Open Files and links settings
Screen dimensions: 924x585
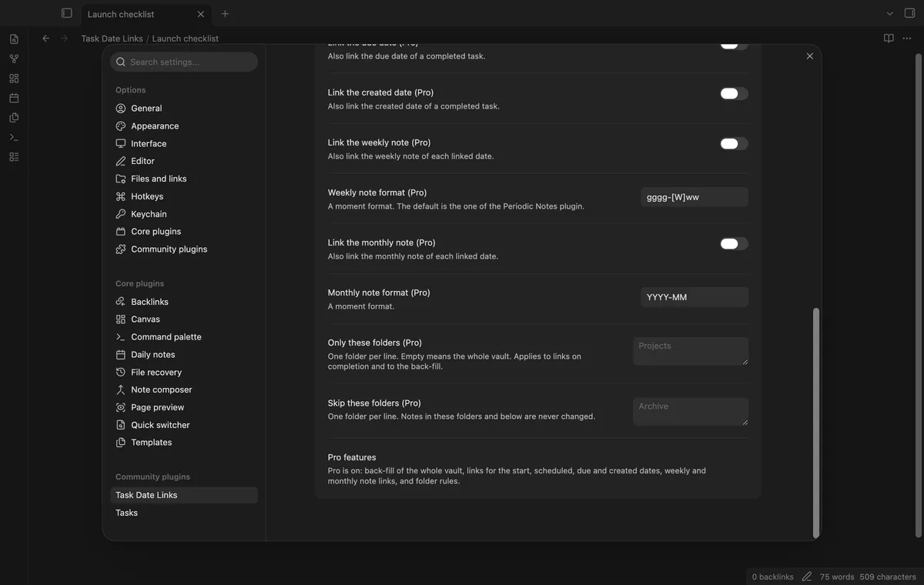(184, 179)
